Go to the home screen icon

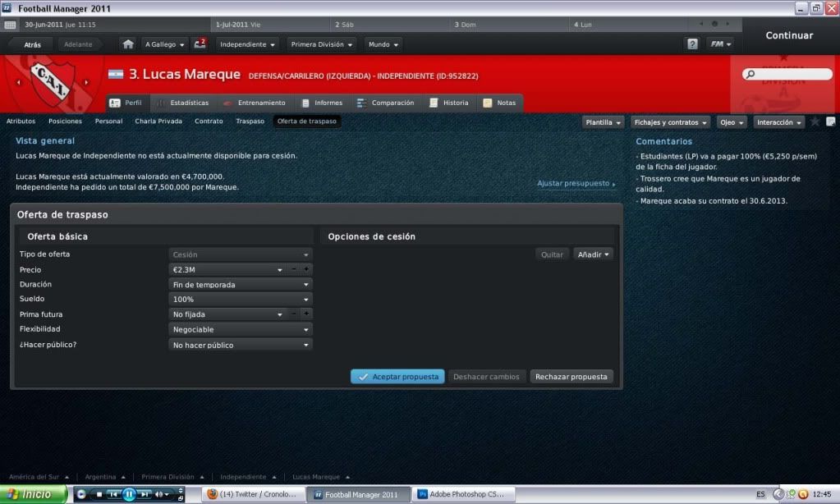click(x=128, y=44)
